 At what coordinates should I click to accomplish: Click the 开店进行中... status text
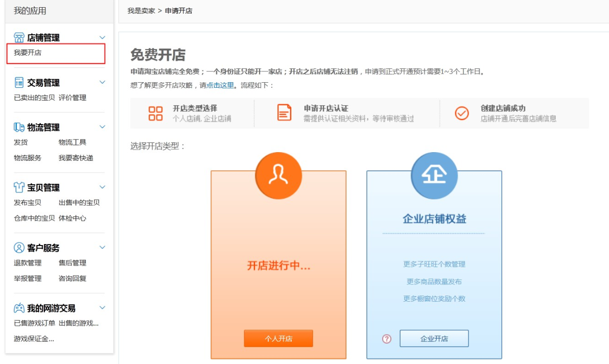pyautogui.click(x=278, y=265)
